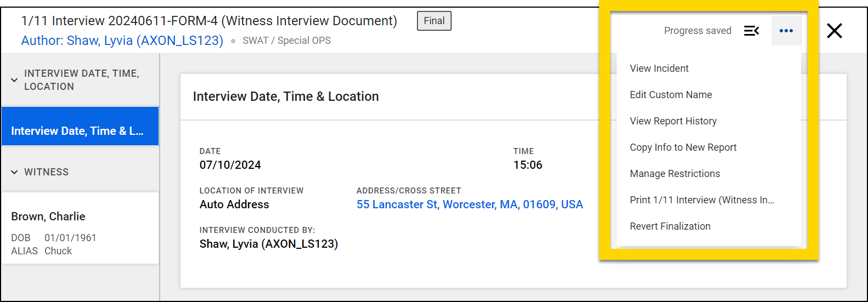Screen dimensions: 868x302
Task: Click the Final status badge
Action: pos(434,21)
